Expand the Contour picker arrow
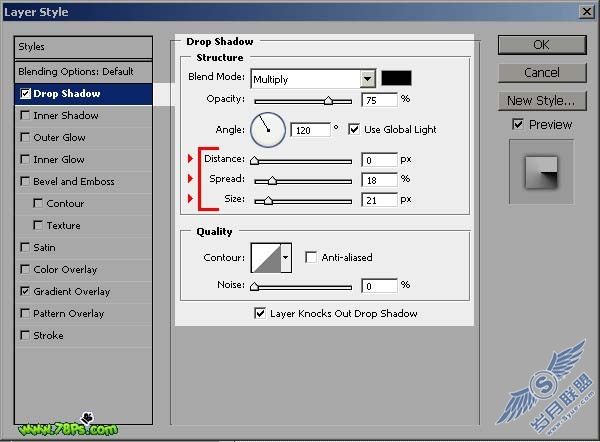The height and width of the screenshot is (442, 600). tap(286, 258)
